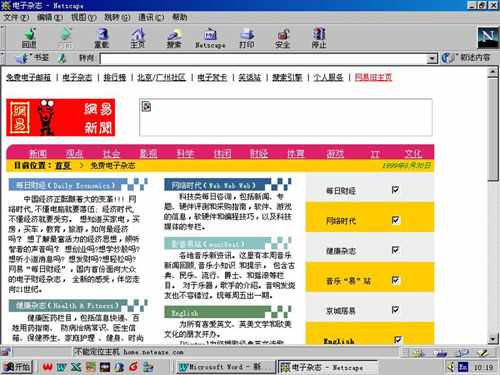The height and width of the screenshot is (375, 500).
Task: Toggle the 网络时代 subscription checkbox
Action: [395, 220]
